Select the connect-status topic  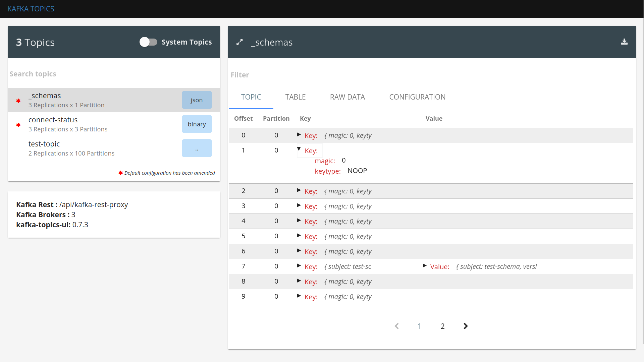coord(114,124)
